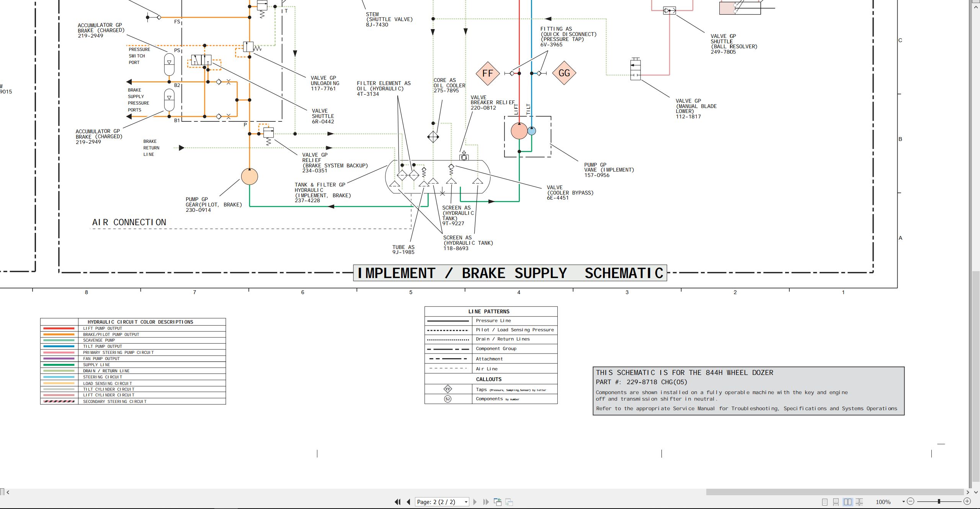Click the PRESSURE SWITCH PORT label
Viewport: 980px width, 509px height.
tap(139, 56)
